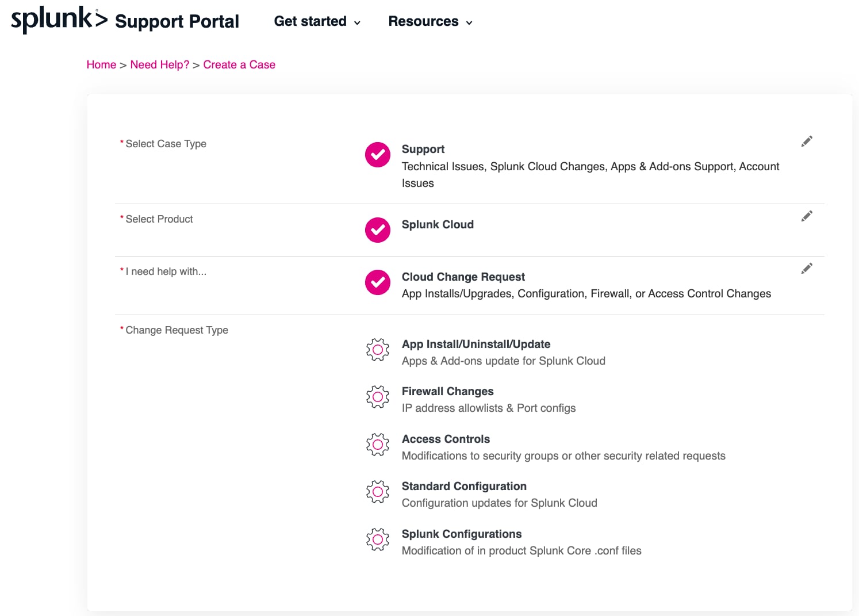Click gear icon for Standard Configuration
Viewport: 859px width, 616px height.
378,492
